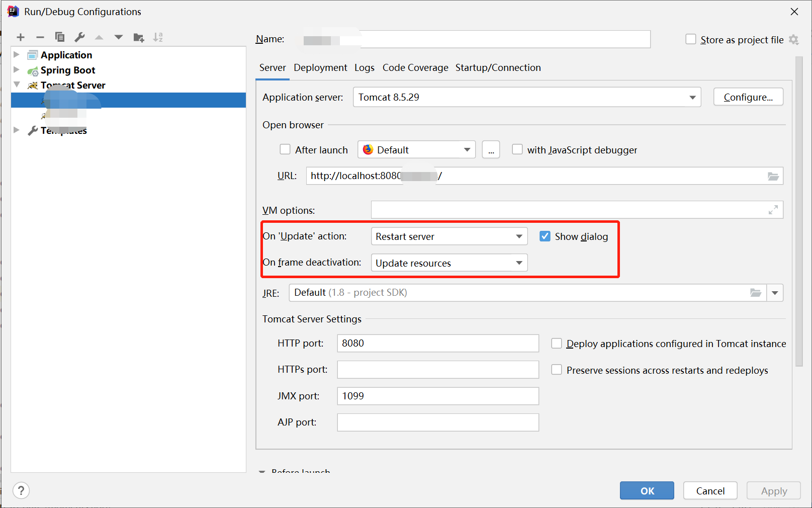This screenshot has width=812, height=508.
Task: Open the JRE dropdown arrow
Action: pyautogui.click(x=775, y=293)
